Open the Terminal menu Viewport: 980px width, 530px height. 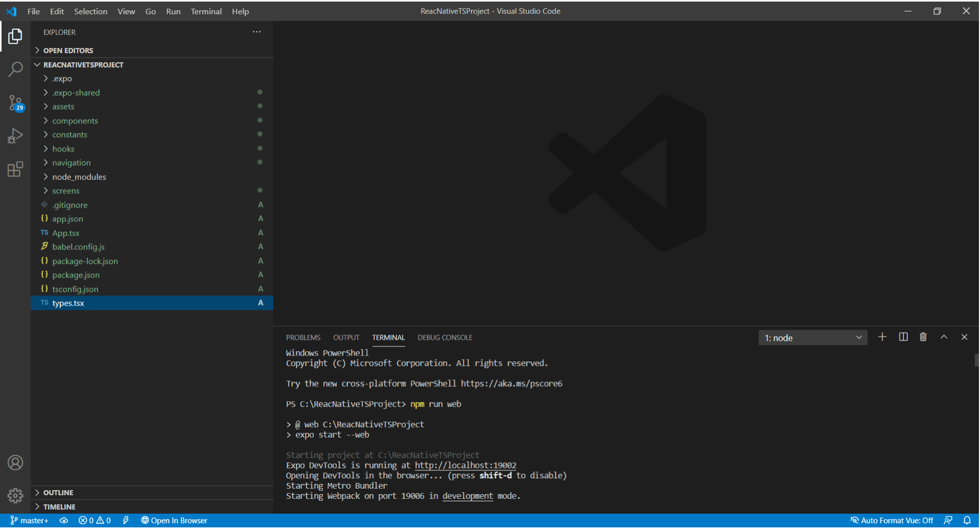tap(206, 11)
